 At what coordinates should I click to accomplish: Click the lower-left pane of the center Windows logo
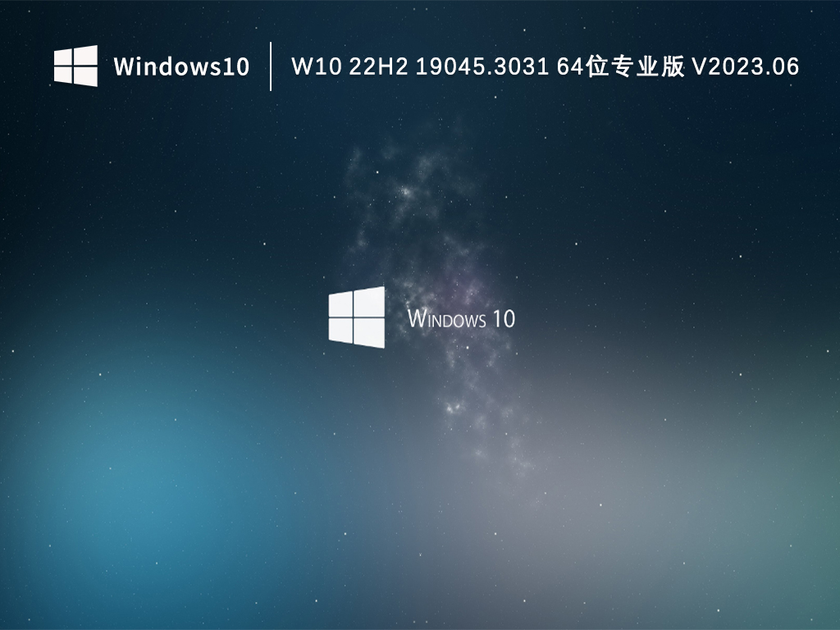pos(340,331)
